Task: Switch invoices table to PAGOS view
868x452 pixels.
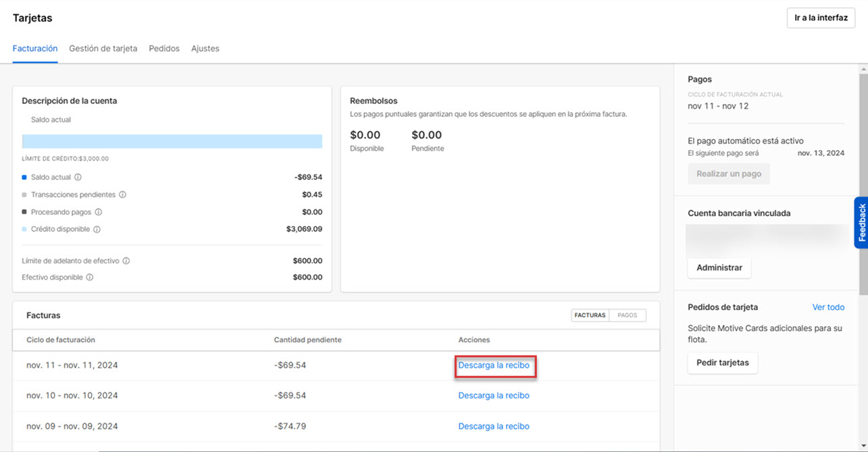Action: coord(627,316)
